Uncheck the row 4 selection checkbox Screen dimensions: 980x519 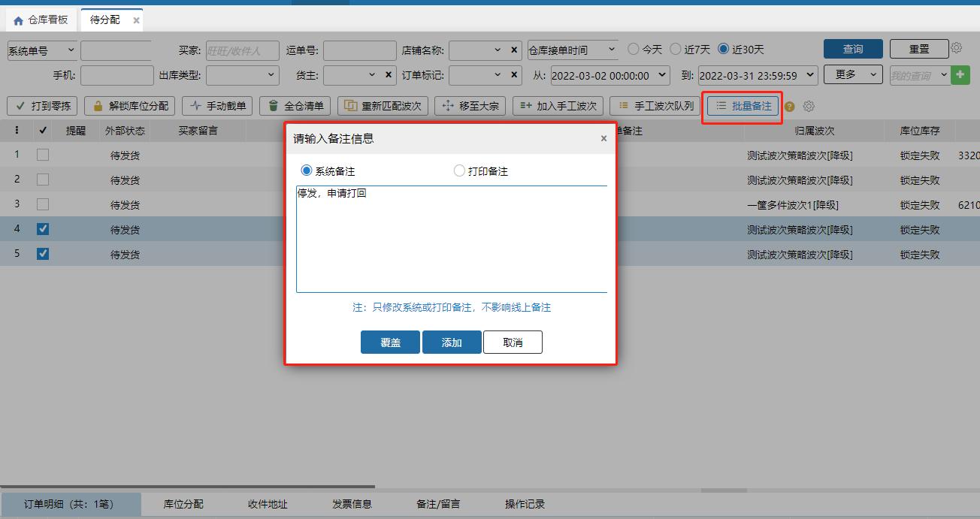(x=42, y=229)
